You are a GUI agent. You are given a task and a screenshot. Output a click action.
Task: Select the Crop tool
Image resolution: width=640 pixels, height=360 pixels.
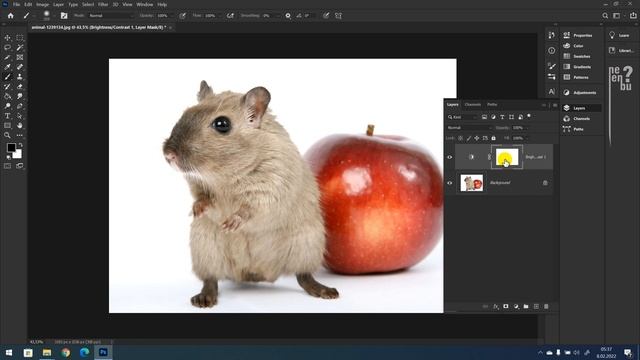(7, 57)
